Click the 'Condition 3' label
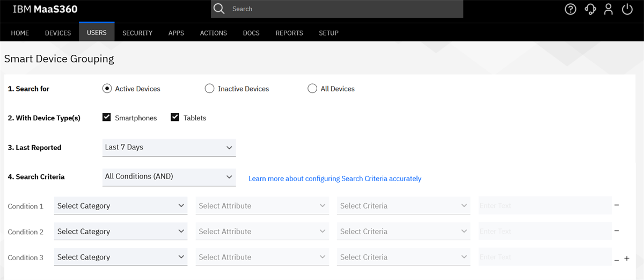 [26, 258]
